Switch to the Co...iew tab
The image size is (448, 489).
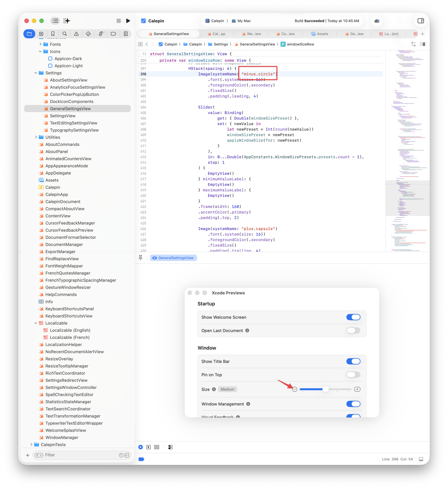click(x=285, y=34)
